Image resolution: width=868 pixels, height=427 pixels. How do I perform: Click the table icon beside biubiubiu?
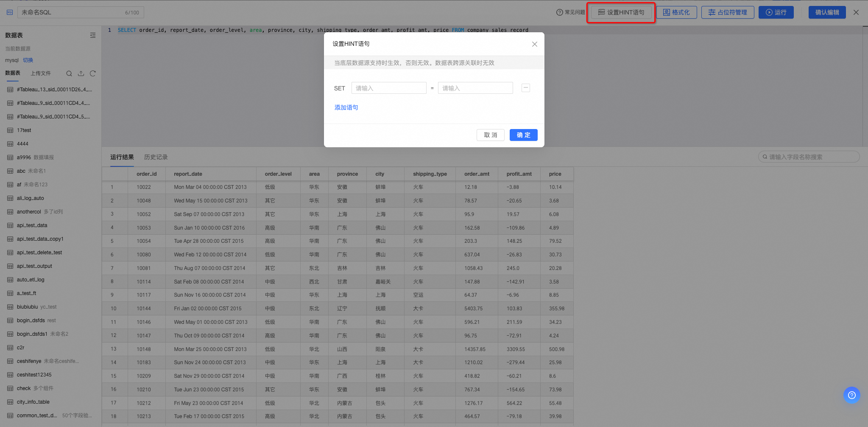pos(10,307)
